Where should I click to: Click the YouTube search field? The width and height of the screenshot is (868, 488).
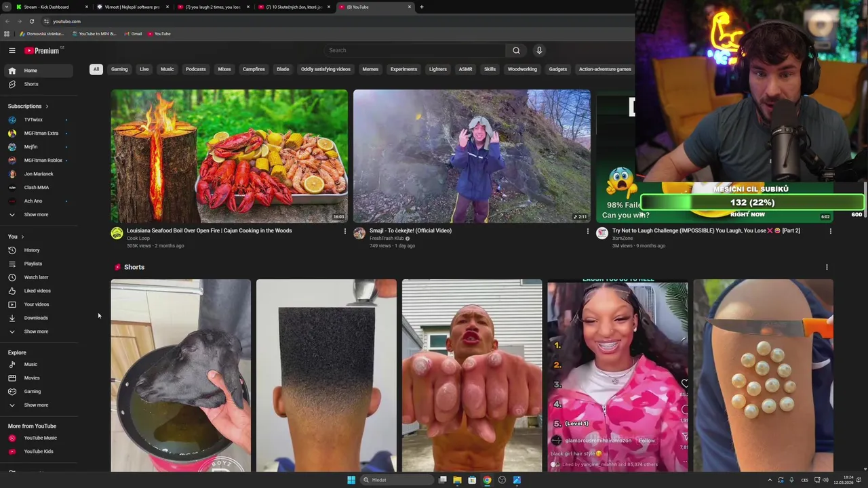click(x=414, y=50)
